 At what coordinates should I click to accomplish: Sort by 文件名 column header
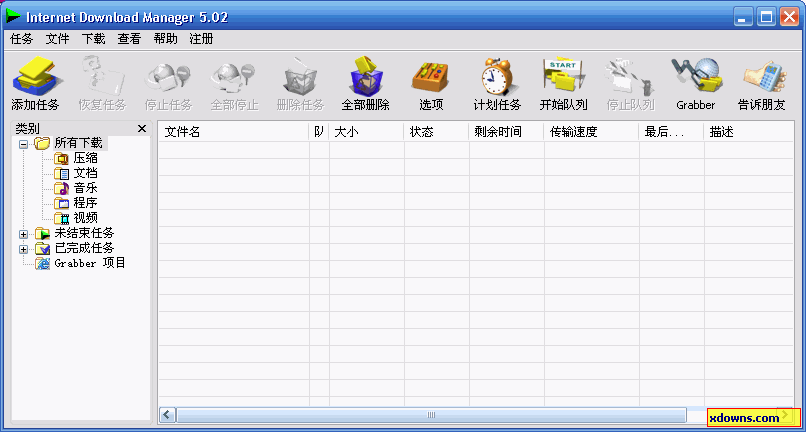coord(233,132)
